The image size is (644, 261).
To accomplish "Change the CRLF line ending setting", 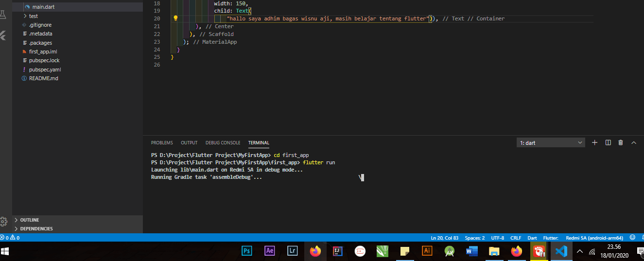I will pos(515,238).
